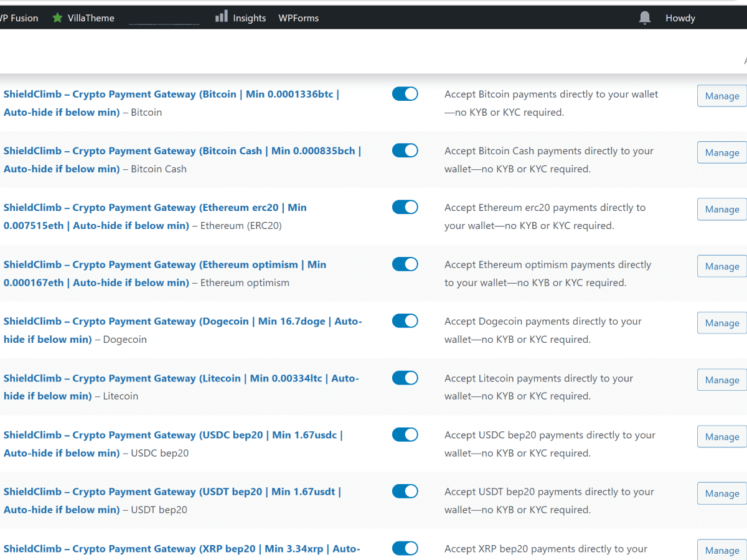Screen dimensions: 747x560
Task: Click the VillaTheme star icon
Action: pyautogui.click(x=57, y=18)
